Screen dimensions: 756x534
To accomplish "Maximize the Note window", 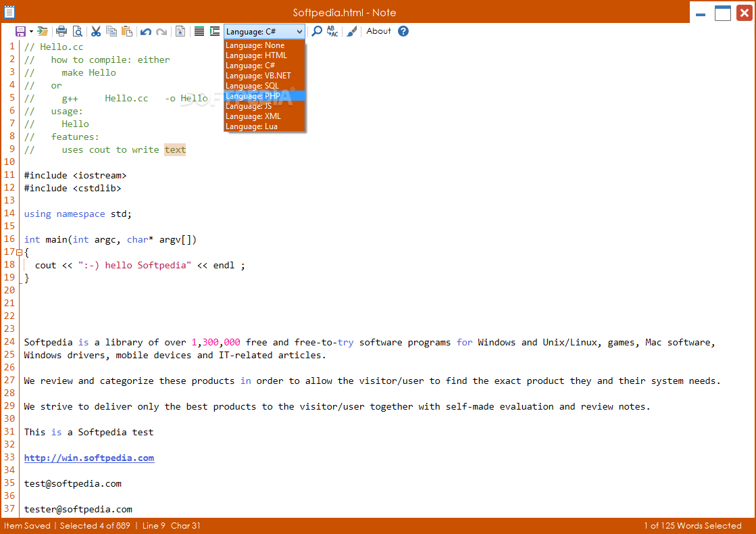I will [723, 13].
